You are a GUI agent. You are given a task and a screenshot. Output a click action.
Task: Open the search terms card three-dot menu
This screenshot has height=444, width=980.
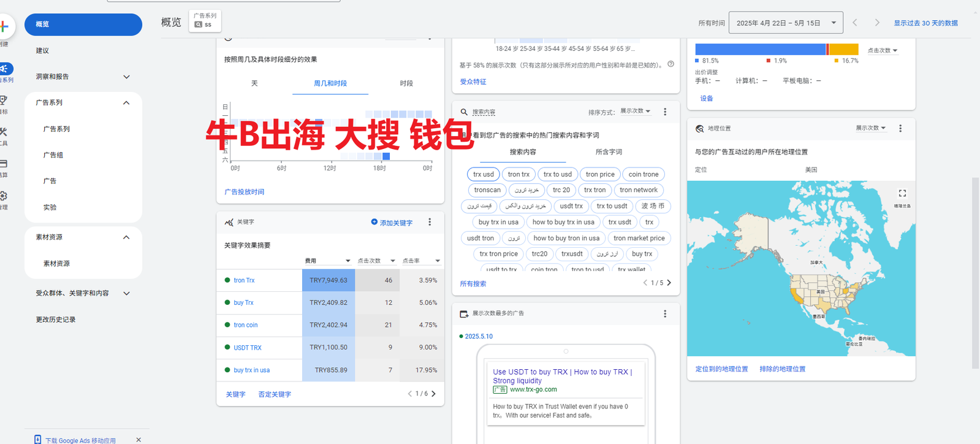pos(665,112)
